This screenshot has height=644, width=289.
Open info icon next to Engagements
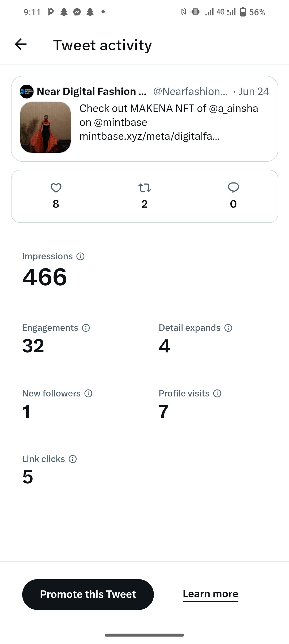click(86, 328)
